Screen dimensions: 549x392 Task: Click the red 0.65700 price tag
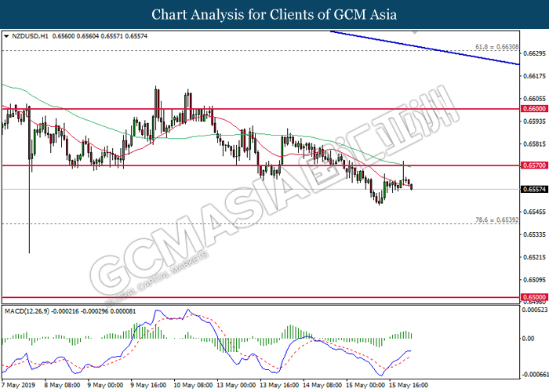(533, 166)
